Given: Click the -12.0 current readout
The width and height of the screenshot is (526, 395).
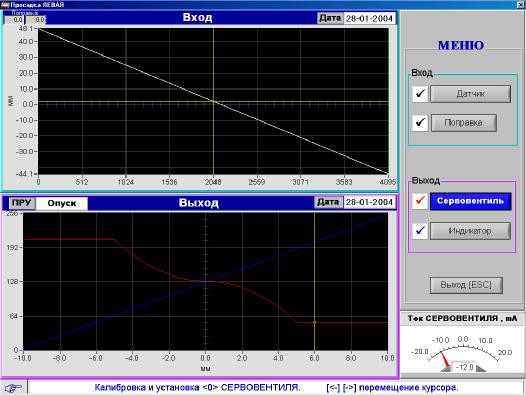Looking at the screenshot, I should [465, 367].
